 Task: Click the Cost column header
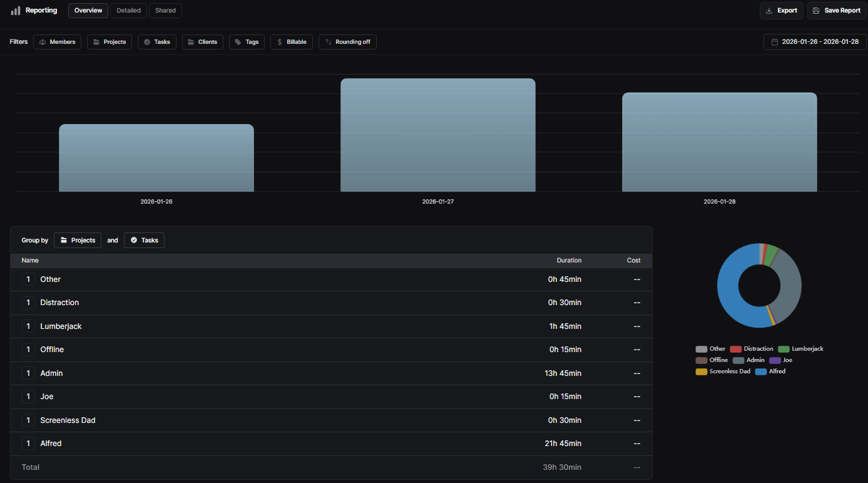point(634,260)
